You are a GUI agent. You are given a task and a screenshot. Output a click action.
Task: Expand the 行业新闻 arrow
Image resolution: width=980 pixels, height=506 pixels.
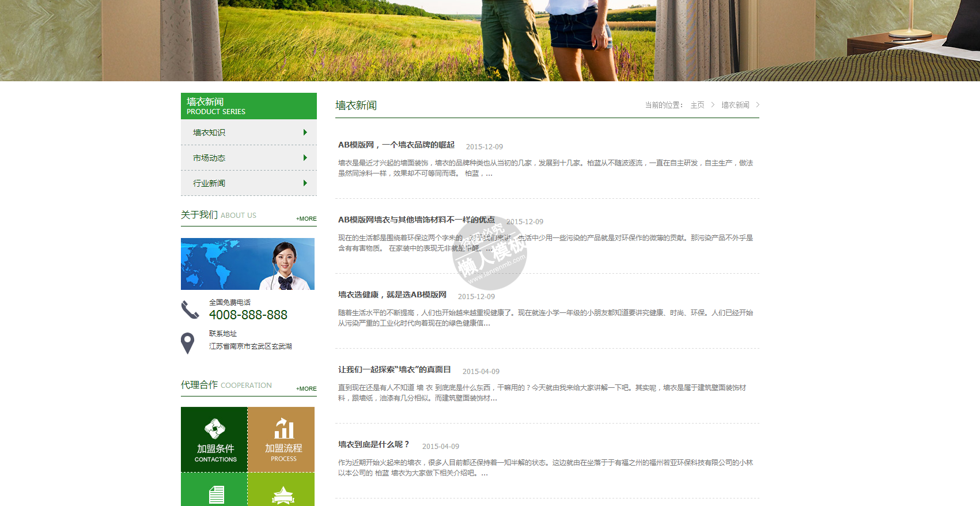click(305, 183)
